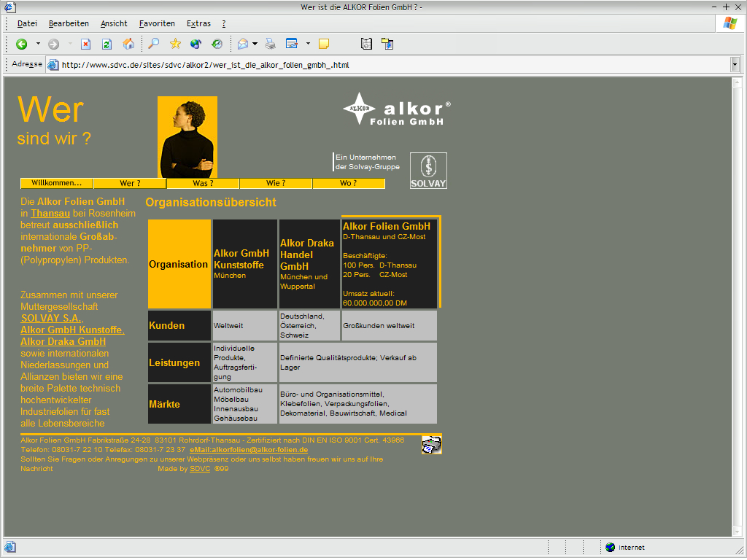Image resolution: width=747 pixels, height=560 pixels.
Task: Go to the Home page icon
Action: (128, 44)
